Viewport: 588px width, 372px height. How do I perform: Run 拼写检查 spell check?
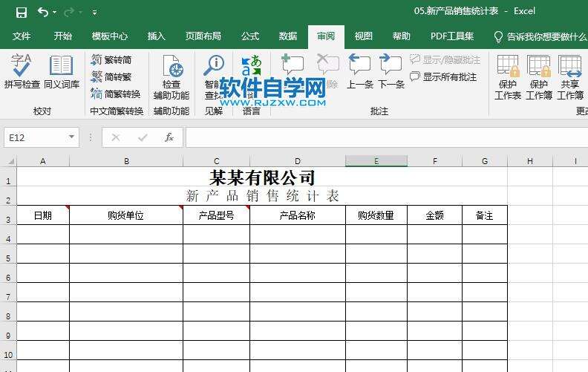22,71
